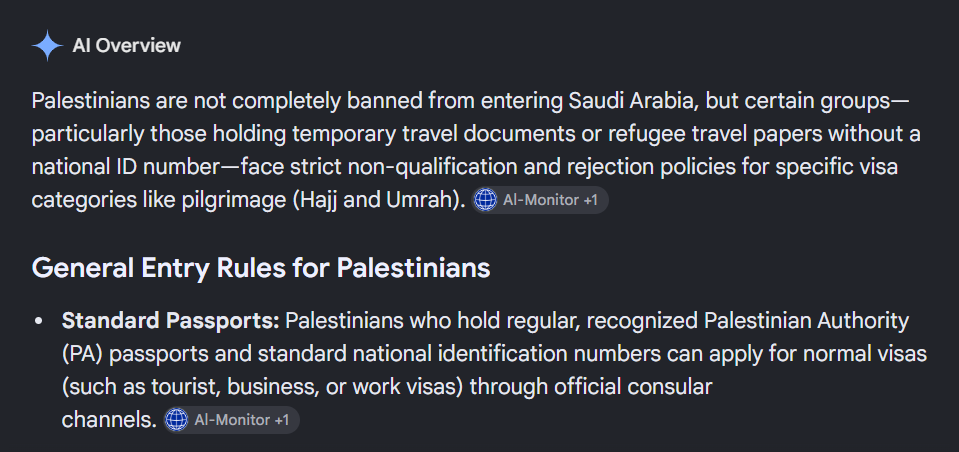
Task: Click the AI Overview sparkle icon
Action: pos(47,46)
